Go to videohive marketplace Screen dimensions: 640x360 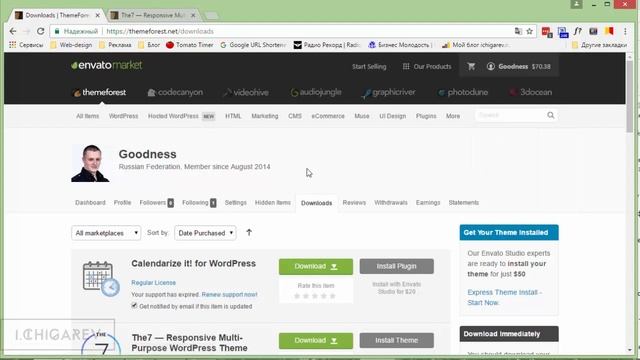(x=246, y=93)
